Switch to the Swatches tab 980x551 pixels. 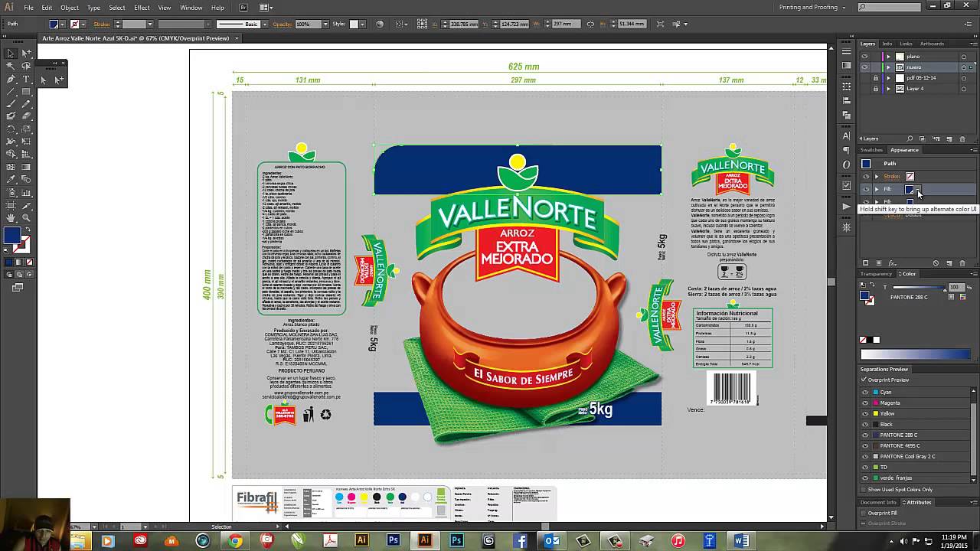point(871,150)
